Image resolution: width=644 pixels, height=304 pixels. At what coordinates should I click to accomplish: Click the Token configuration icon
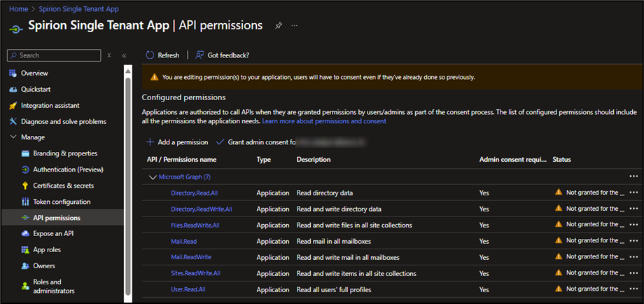26,202
